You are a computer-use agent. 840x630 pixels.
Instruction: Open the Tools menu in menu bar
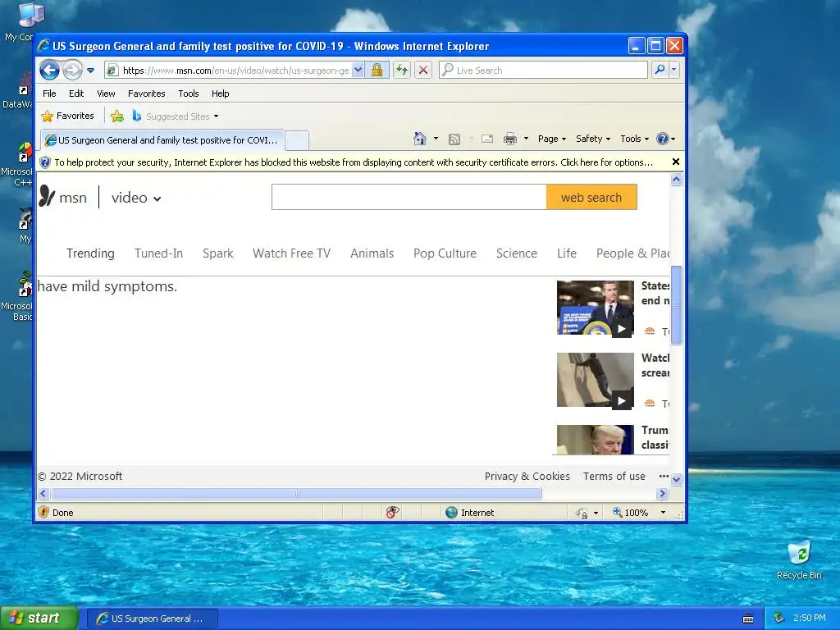(x=189, y=94)
